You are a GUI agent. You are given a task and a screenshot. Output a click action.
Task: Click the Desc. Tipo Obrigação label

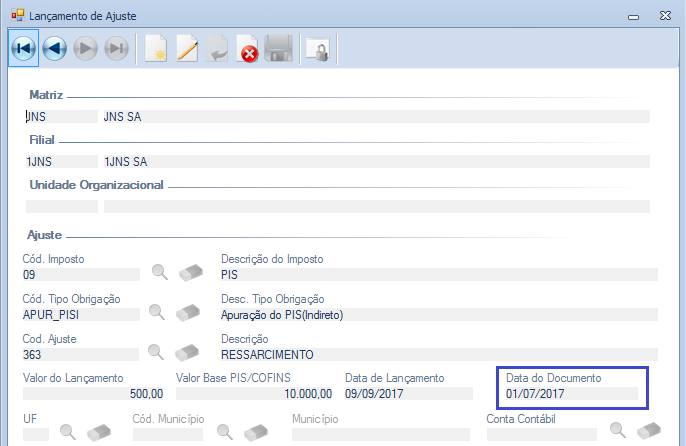point(273,299)
